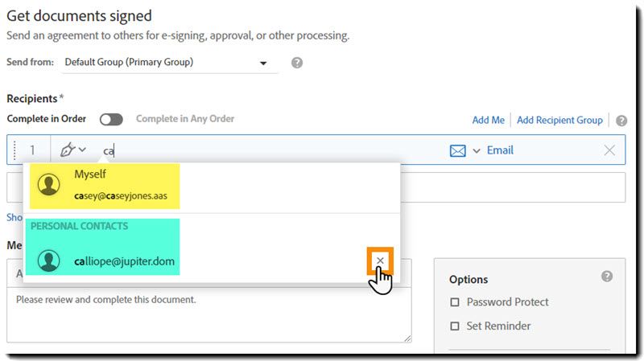Remove calliope contact with the X icon
644x361 pixels.
click(380, 260)
